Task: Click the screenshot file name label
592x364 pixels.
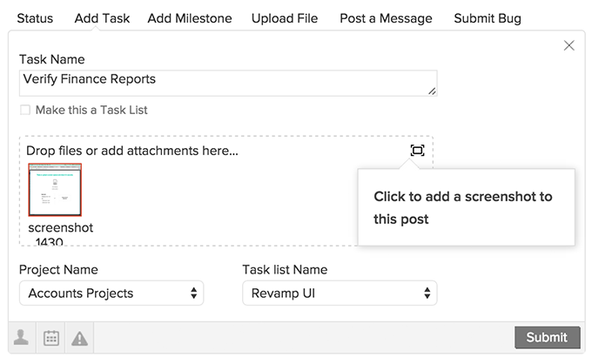Action: tap(60, 228)
